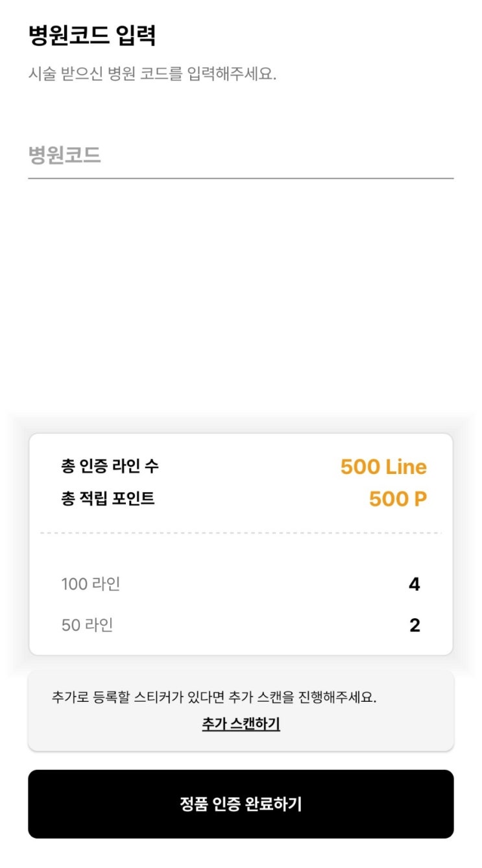
Task: Select the hospital code instruction subtitle text
Action: coord(152,73)
